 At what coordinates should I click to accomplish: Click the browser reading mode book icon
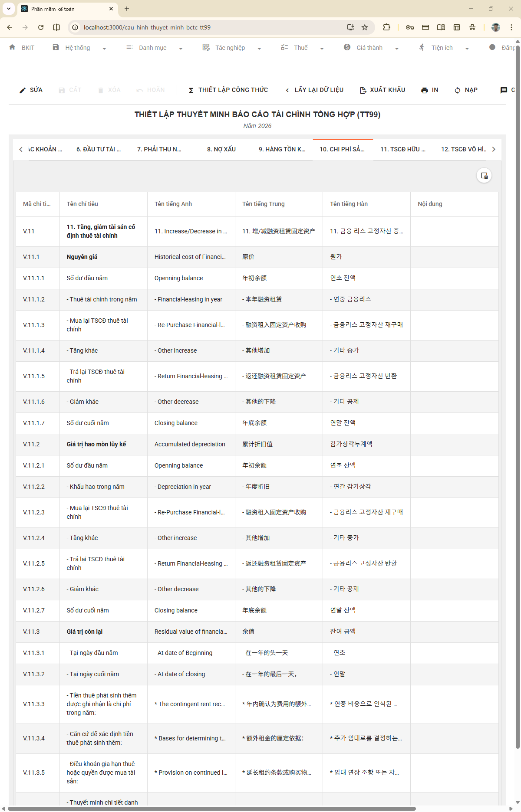pyautogui.click(x=441, y=27)
